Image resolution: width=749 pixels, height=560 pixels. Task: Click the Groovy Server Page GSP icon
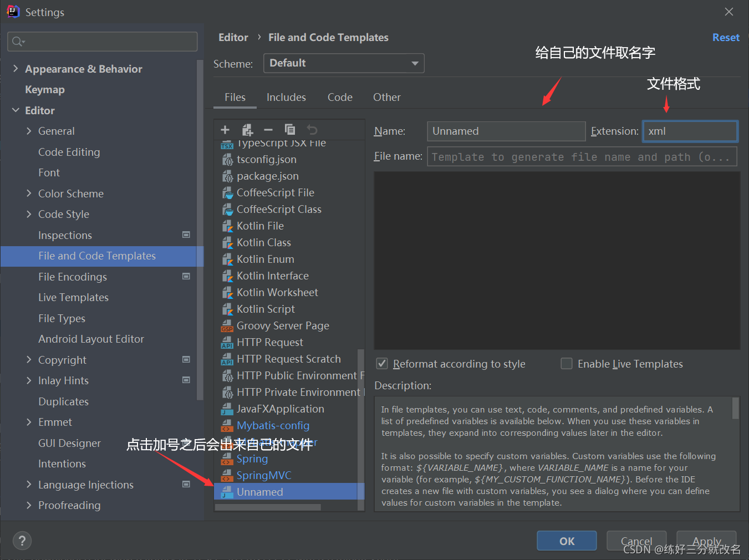(x=227, y=326)
